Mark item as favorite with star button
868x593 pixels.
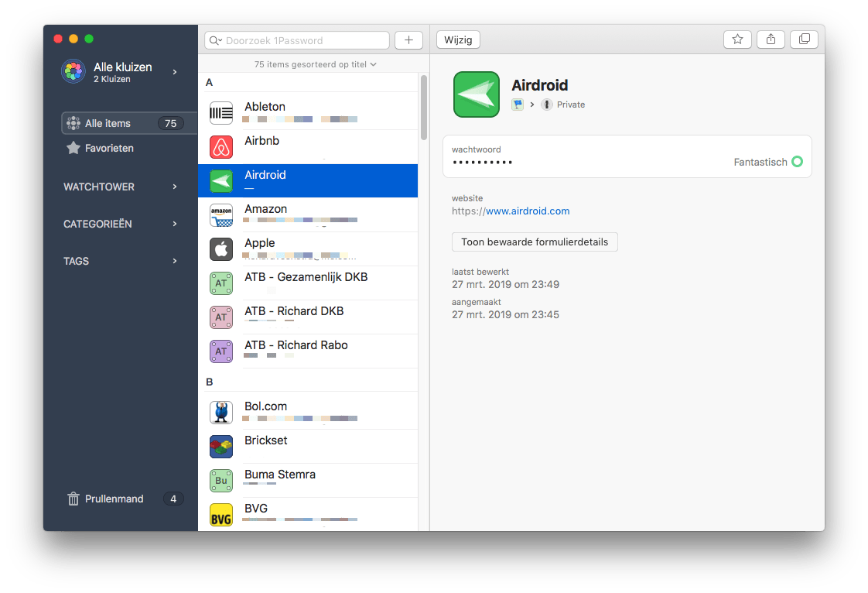[737, 39]
